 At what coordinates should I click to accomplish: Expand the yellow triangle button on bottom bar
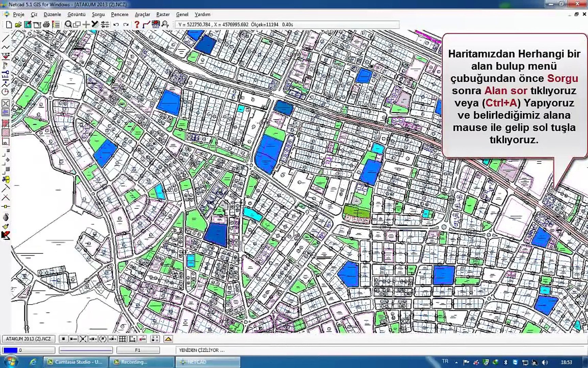[x=168, y=339]
